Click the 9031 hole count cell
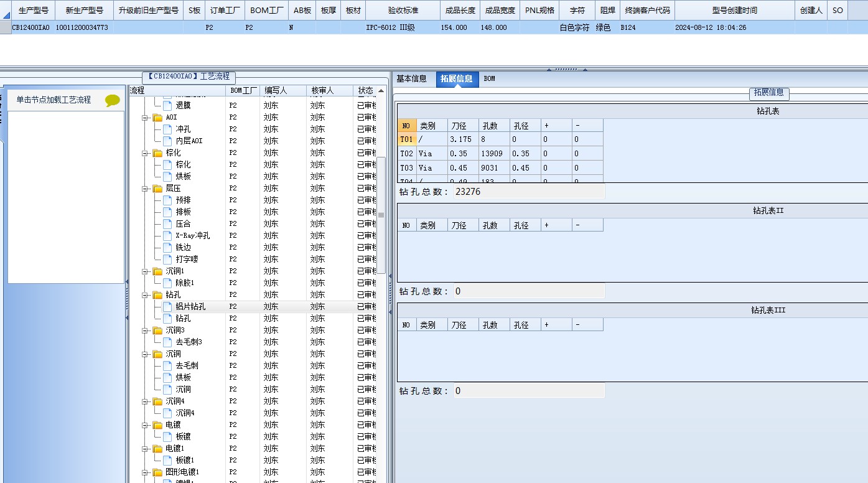This screenshot has height=483, width=868. coord(494,168)
